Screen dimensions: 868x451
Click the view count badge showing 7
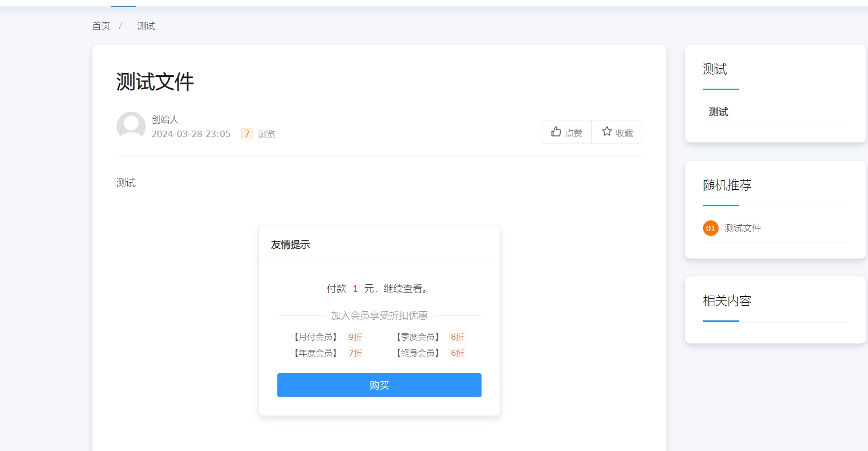[247, 134]
